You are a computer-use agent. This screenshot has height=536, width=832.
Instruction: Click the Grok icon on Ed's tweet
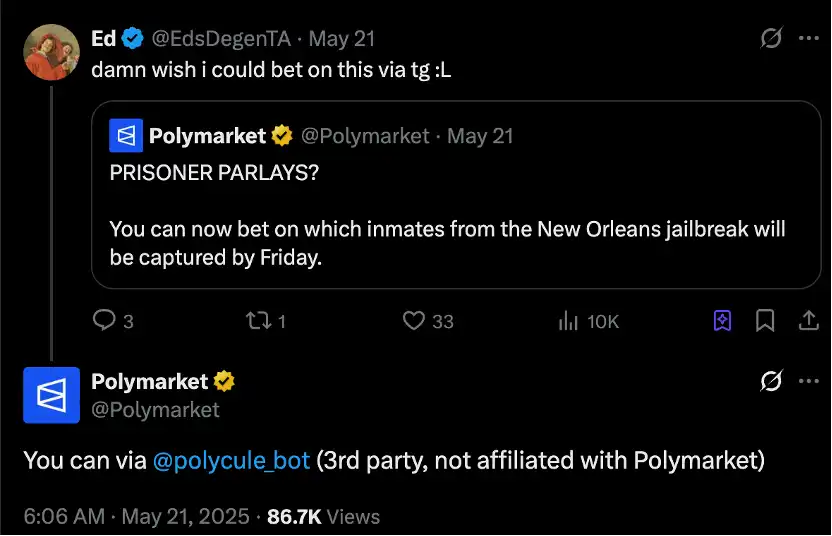[771, 39]
